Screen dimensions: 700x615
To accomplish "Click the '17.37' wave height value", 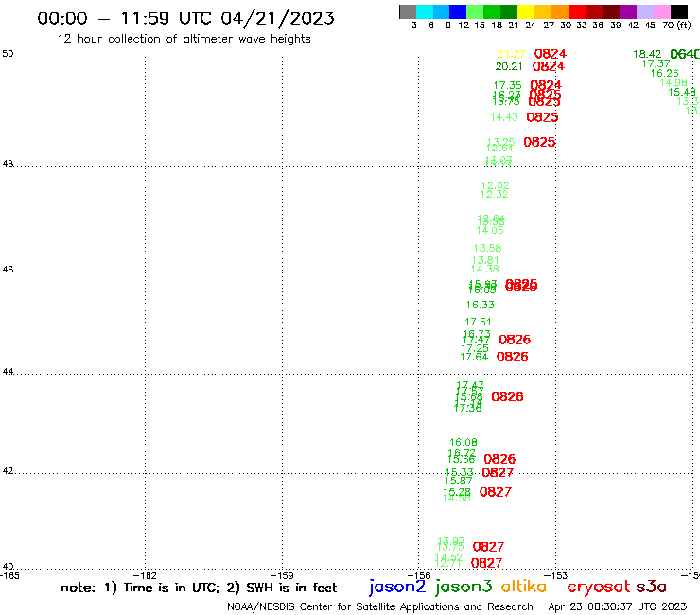I will (656, 64).
